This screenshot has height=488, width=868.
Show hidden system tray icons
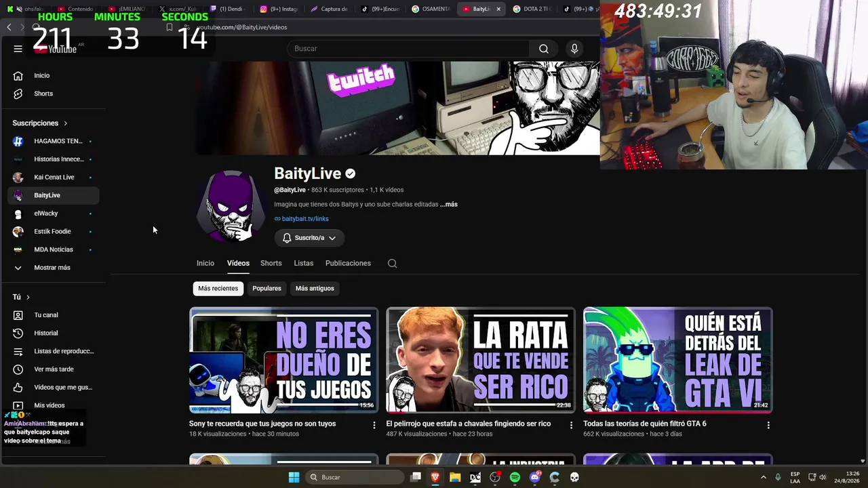tap(763, 477)
